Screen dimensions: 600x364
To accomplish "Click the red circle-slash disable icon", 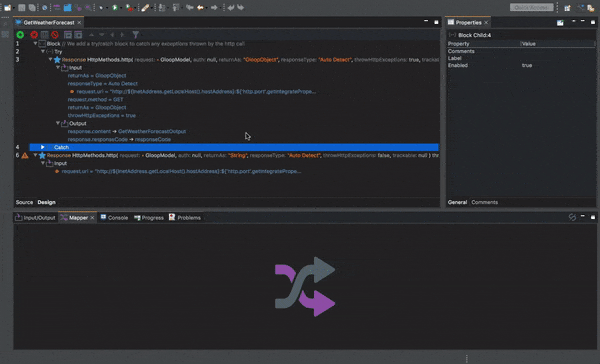I will 55,35.
